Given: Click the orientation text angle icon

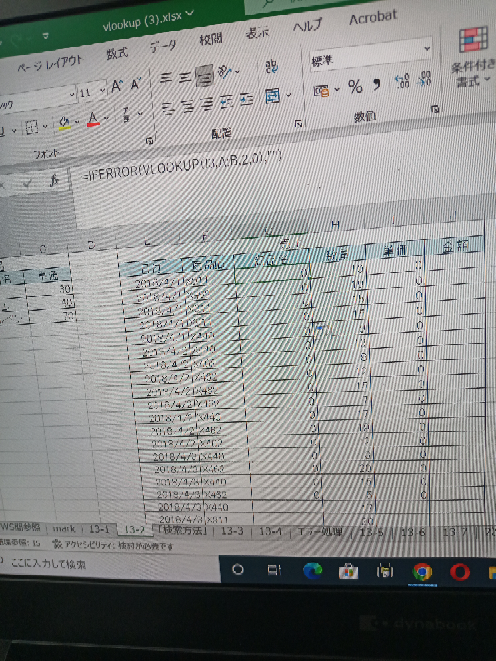Looking at the screenshot, I should 225,73.
